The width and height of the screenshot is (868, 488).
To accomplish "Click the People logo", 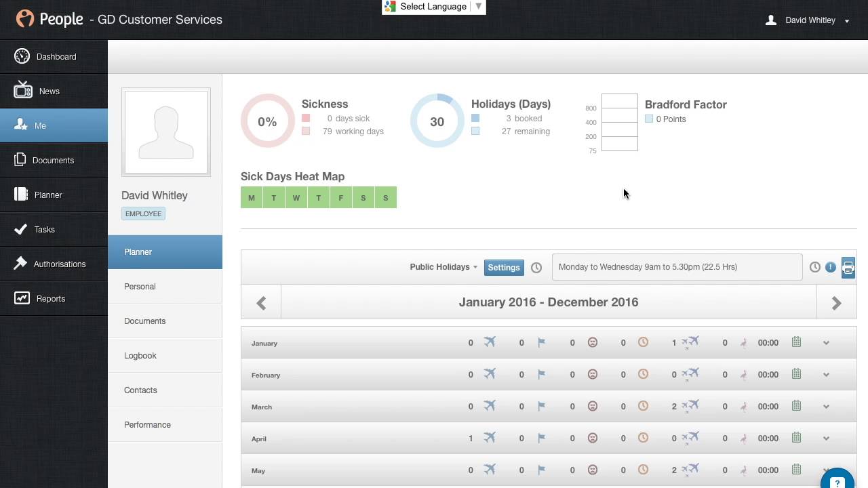I will [x=49, y=19].
